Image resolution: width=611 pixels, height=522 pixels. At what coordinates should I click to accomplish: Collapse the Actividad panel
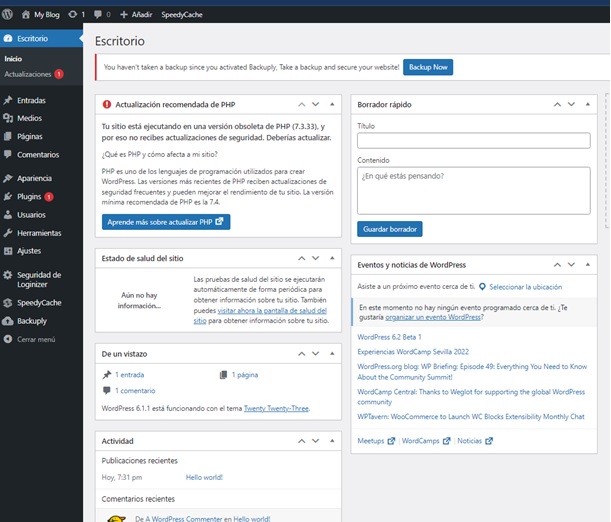tap(334, 440)
